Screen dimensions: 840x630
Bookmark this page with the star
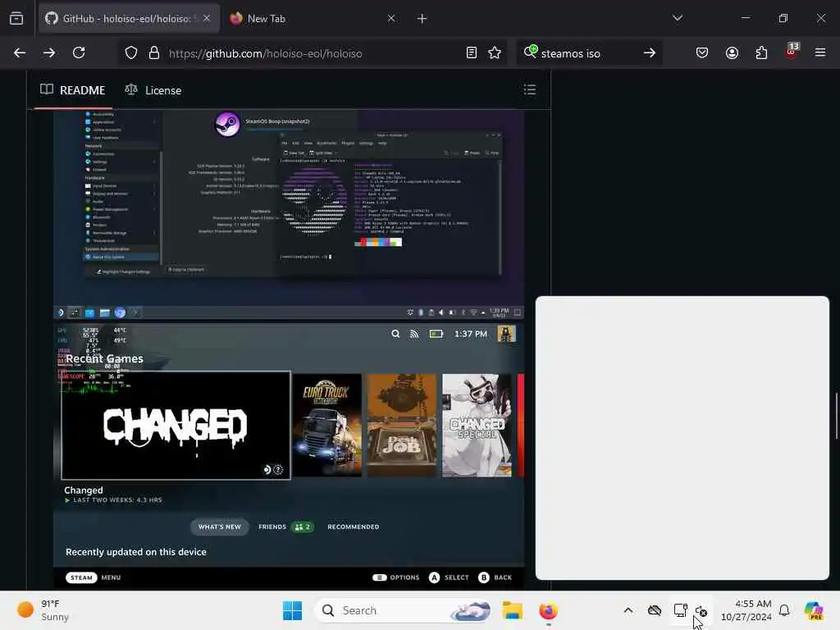[x=495, y=52]
